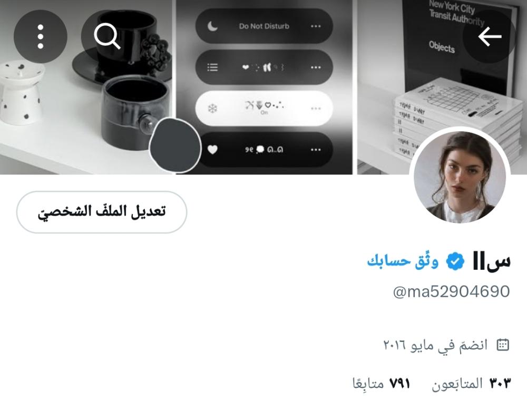Click the calendar icon beside join date
This screenshot has height=420, width=527.
tap(503, 345)
